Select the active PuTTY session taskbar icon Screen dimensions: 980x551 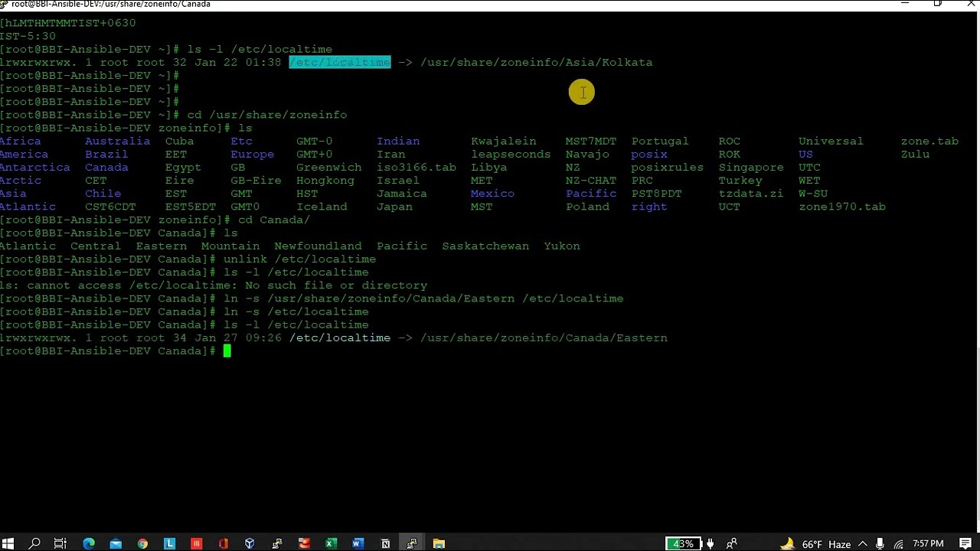click(x=412, y=543)
